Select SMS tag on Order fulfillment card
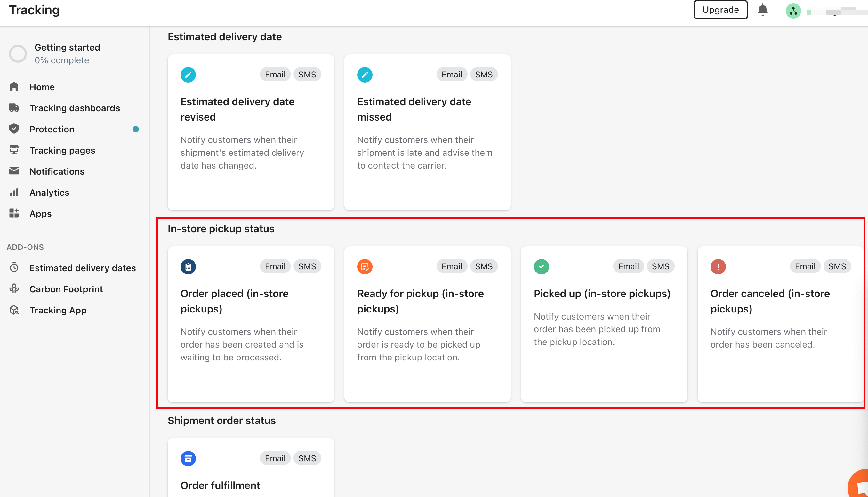Screen dimensions: 868x497 point(307,458)
